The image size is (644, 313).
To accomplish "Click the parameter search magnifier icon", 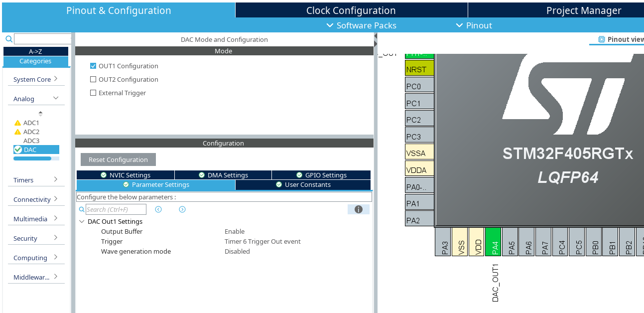I will tap(82, 209).
